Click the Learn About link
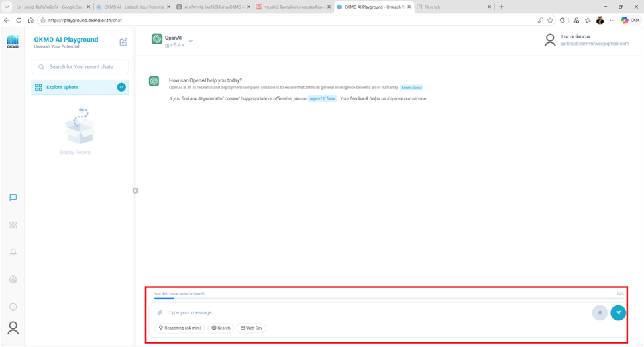Image resolution: width=644 pixels, height=347 pixels. click(411, 88)
